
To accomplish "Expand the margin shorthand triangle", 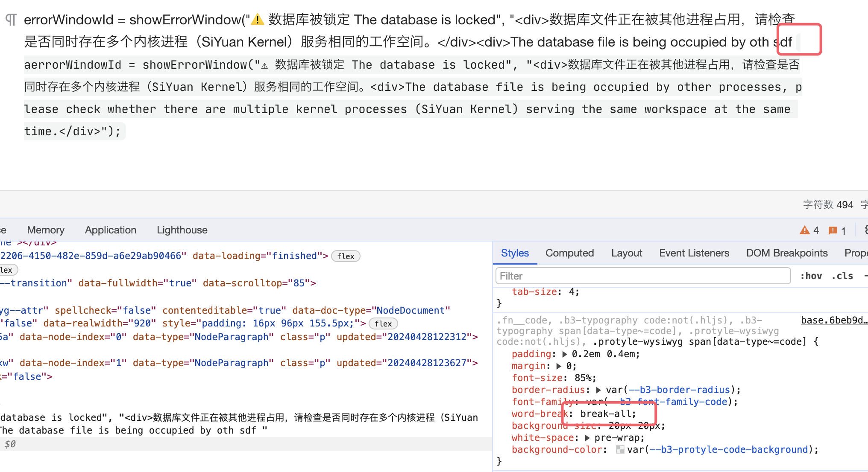I will pyautogui.click(x=559, y=366).
